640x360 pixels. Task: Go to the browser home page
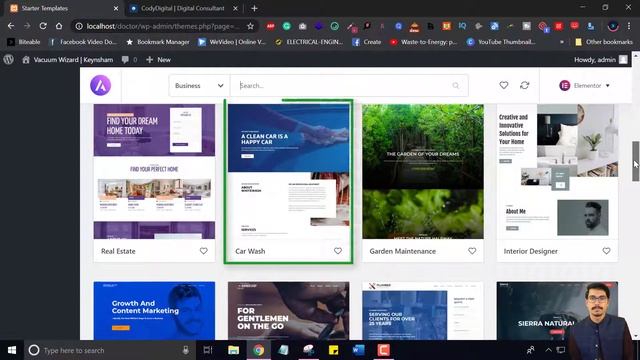(x=59, y=26)
